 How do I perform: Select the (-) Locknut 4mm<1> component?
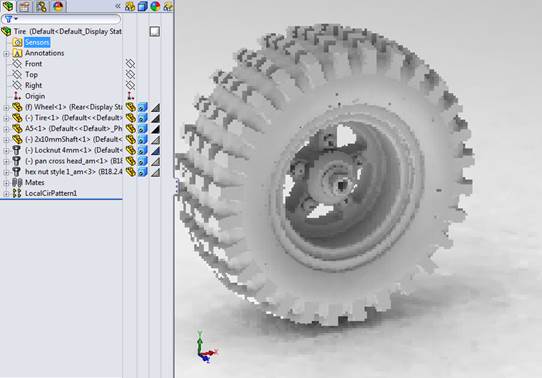click(x=73, y=150)
